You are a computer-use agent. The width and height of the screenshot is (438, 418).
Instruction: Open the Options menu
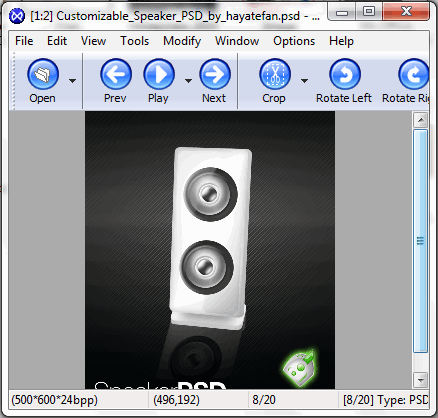pos(294,41)
